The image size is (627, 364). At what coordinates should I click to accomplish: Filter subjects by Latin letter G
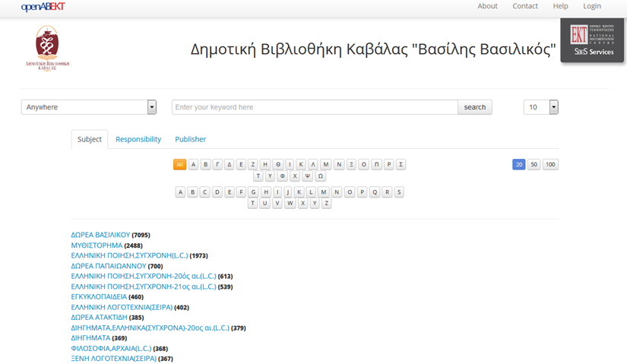pos(253,192)
